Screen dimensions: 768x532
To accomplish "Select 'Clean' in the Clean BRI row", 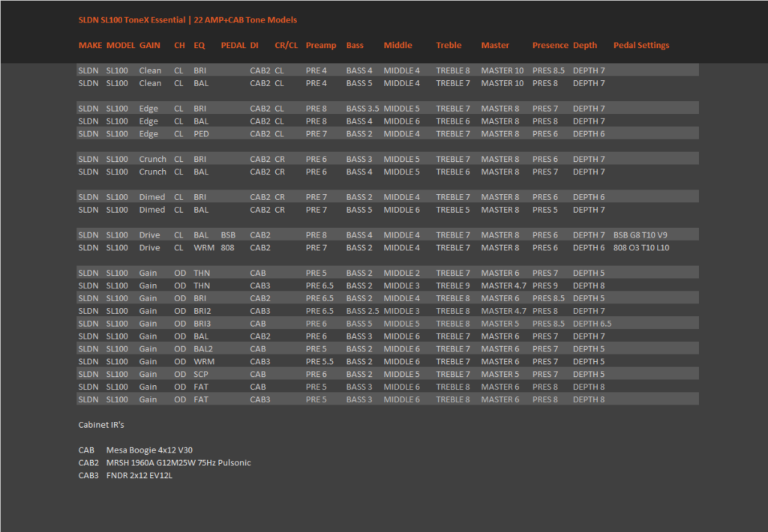I will pyautogui.click(x=150, y=70).
